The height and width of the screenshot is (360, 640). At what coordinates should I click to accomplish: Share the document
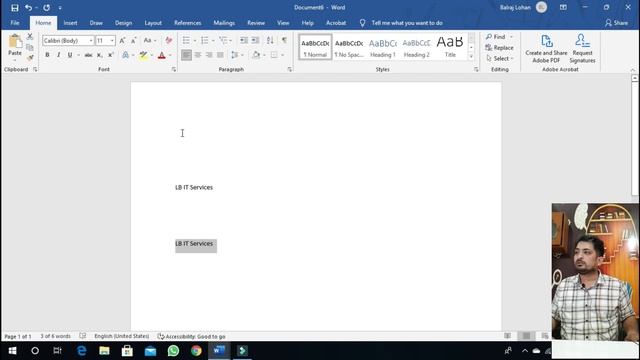[616, 23]
